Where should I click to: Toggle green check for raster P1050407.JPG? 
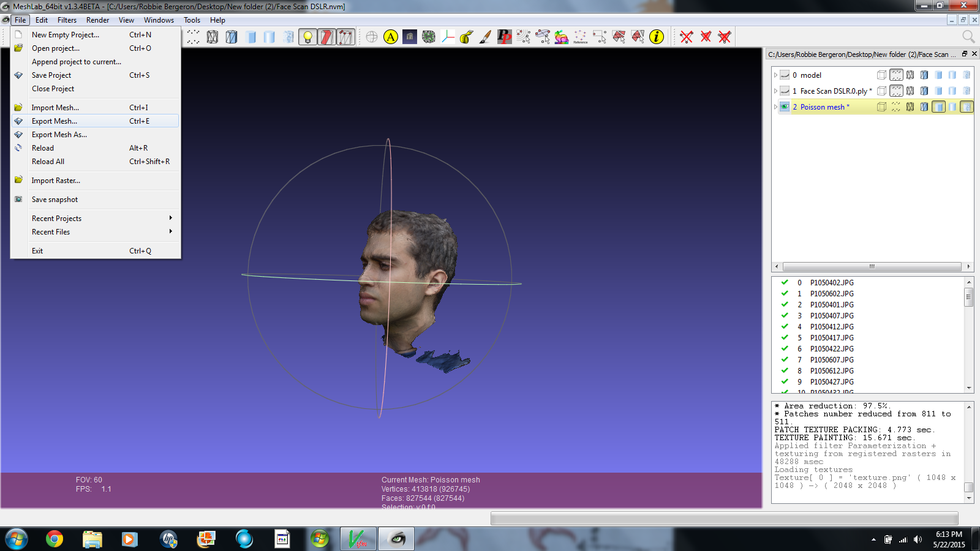[x=785, y=315]
